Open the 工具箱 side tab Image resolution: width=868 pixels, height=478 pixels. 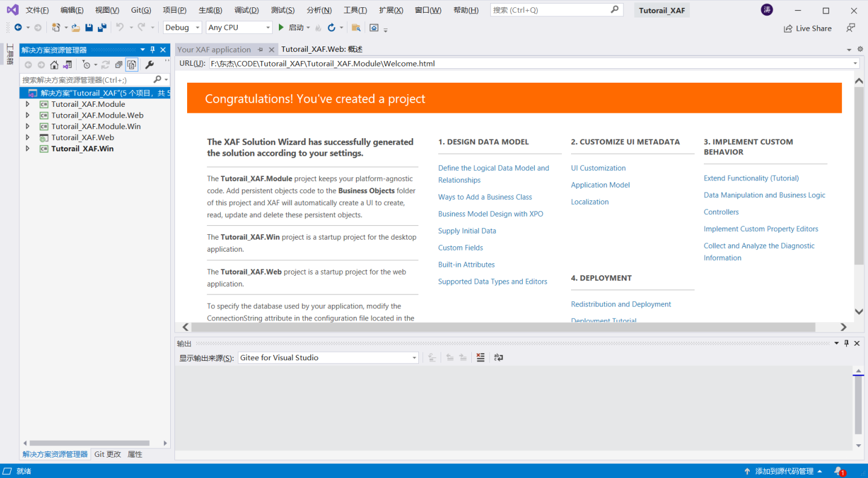10,54
